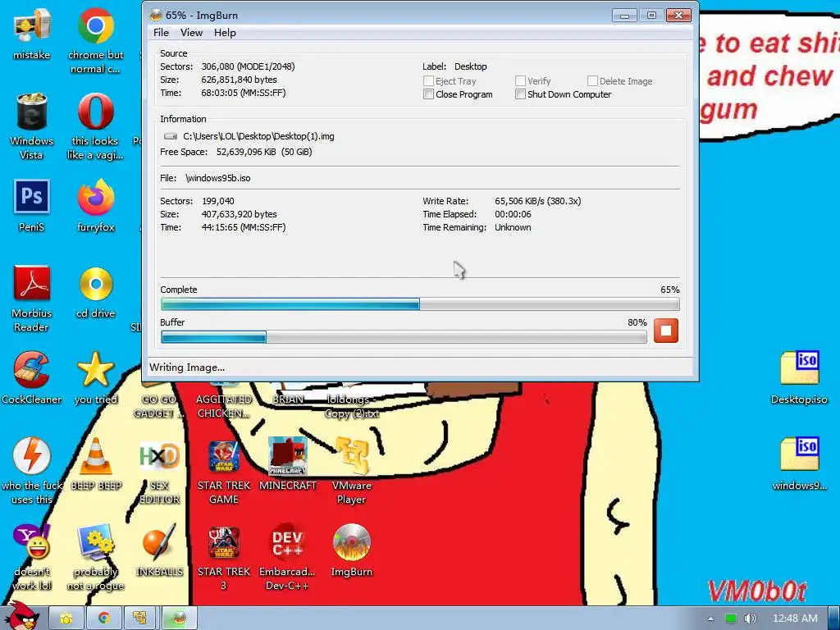
Task: Open the VMware Player desktop icon
Action: coord(351,456)
